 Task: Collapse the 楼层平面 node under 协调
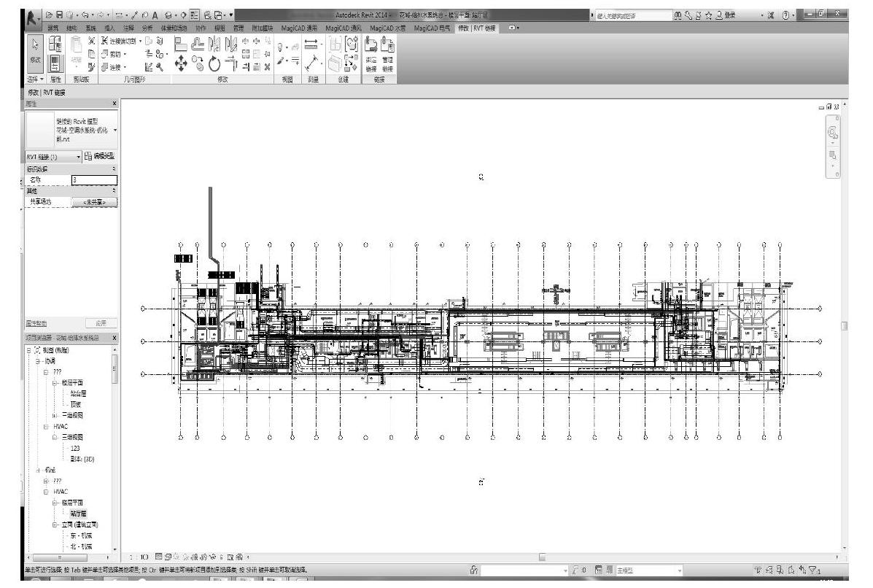click(x=53, y=382)
